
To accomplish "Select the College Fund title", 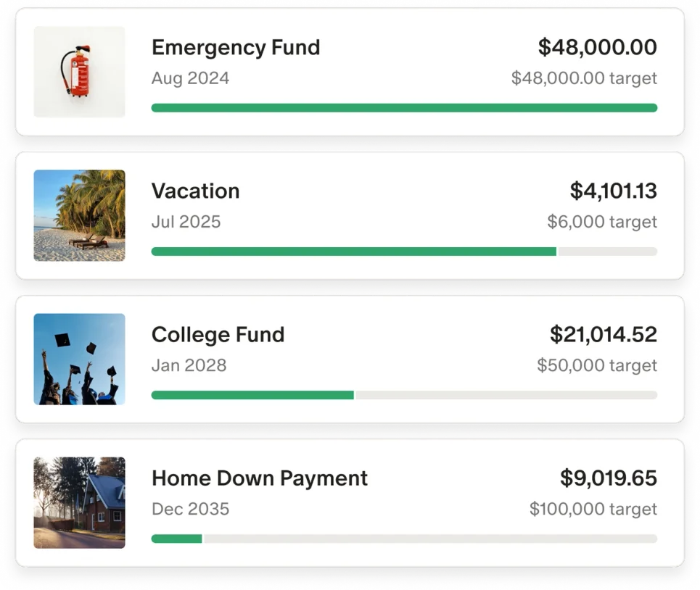I will (218, 335).
